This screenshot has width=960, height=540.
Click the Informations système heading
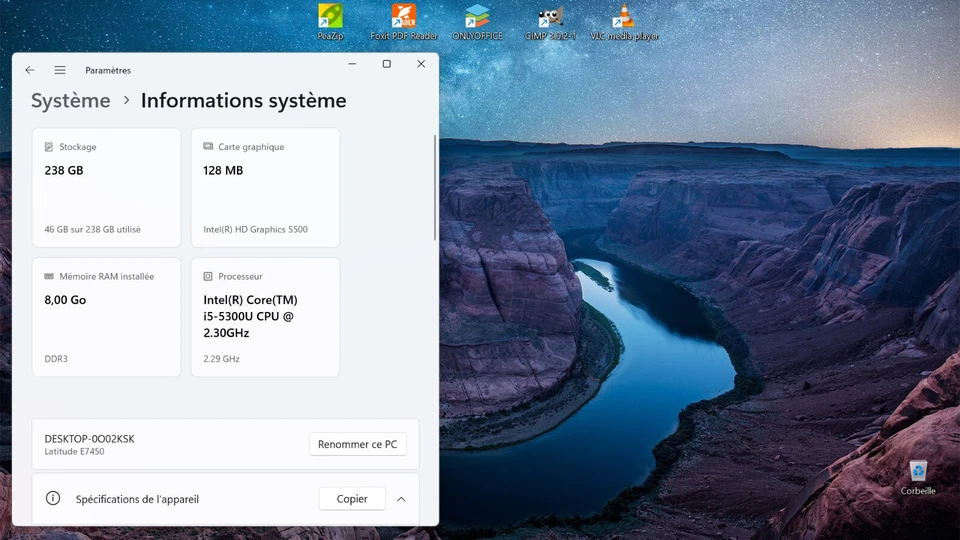click(x=244, y=100)
